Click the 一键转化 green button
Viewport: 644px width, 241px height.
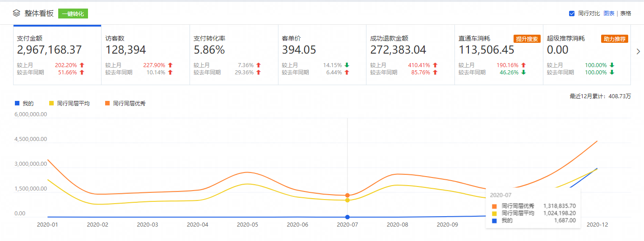(73, 14)
